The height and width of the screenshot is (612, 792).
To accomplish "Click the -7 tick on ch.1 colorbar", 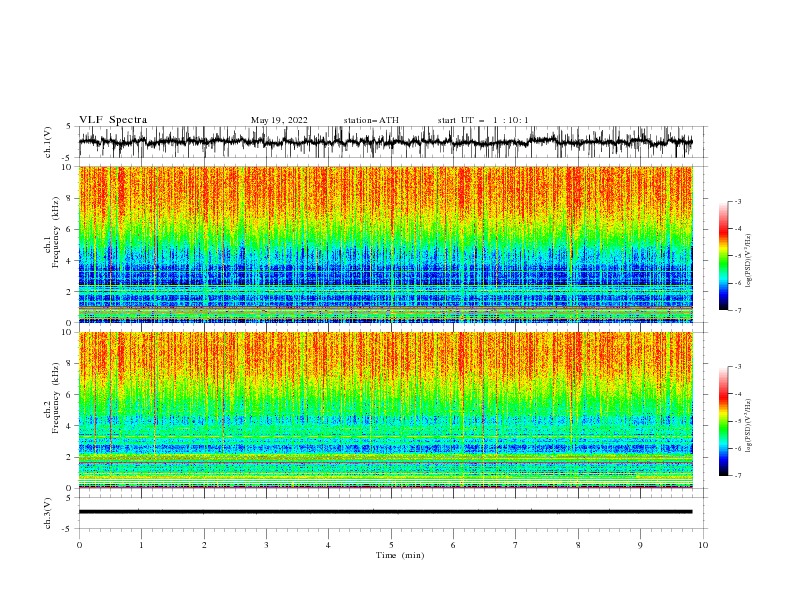I will click(737, 310).
